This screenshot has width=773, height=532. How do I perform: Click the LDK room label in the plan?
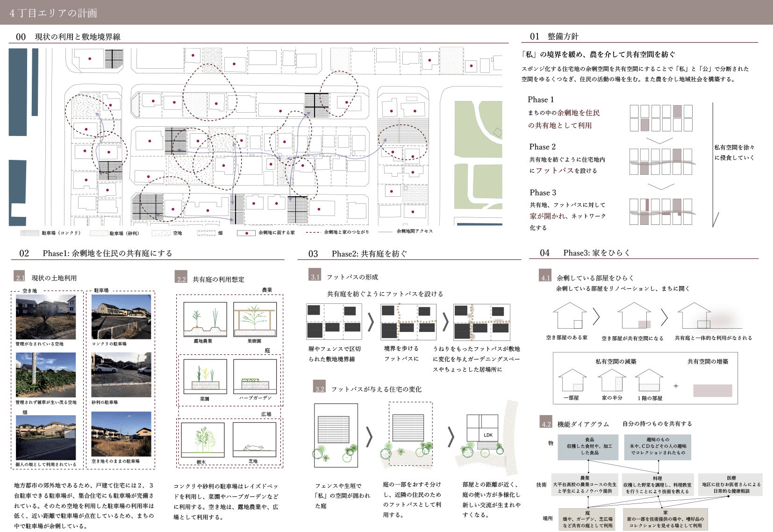coord(488,435)
